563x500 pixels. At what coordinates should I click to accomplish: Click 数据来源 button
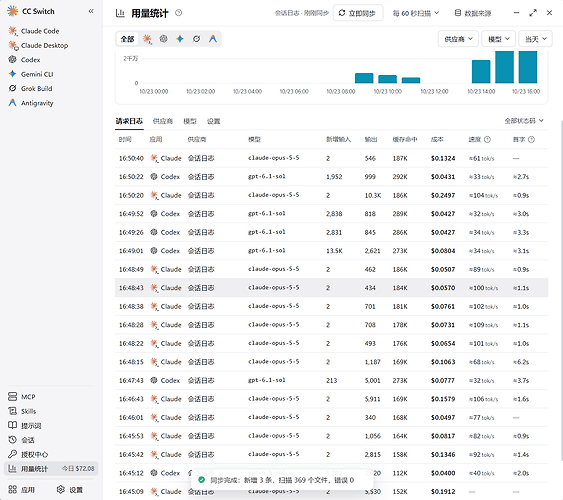[473, 13]
